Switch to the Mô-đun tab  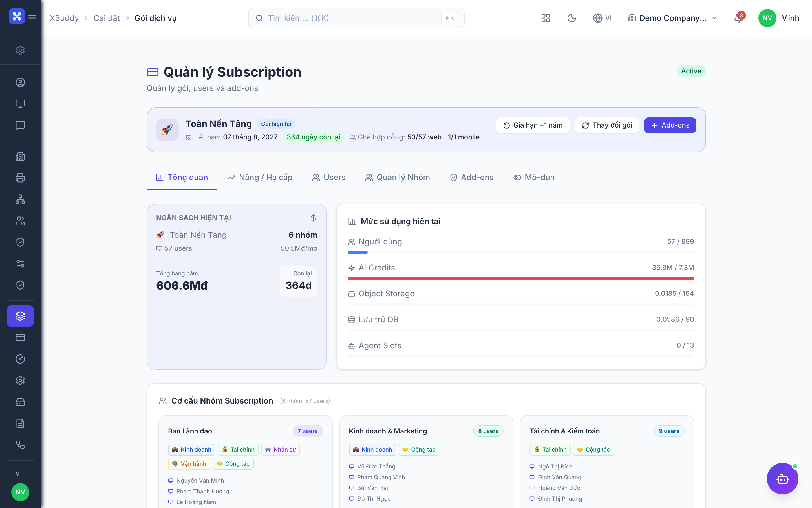pos(534,178)
